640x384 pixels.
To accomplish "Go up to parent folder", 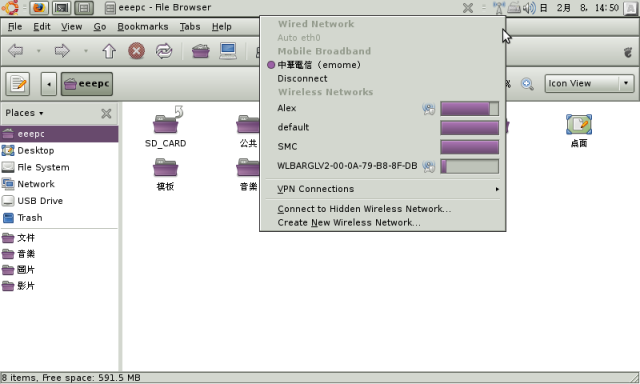I will point(109,51).
